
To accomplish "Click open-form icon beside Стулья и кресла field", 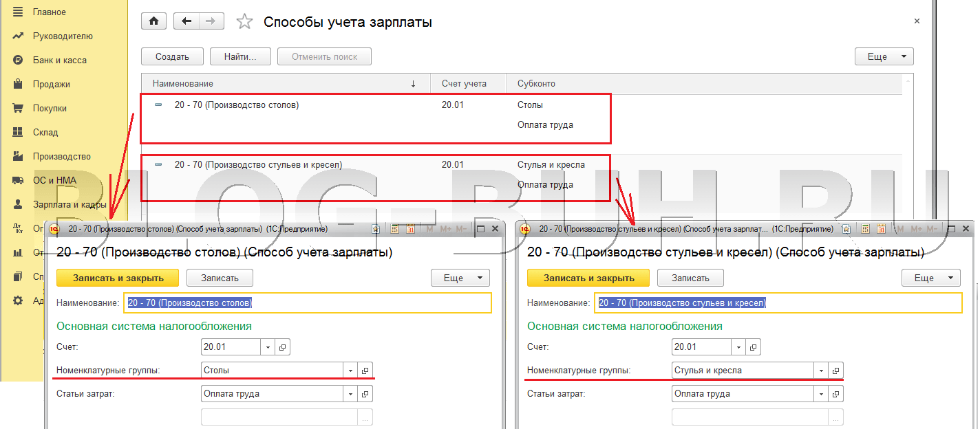I will pyautogui.click(x=836, y=371).
